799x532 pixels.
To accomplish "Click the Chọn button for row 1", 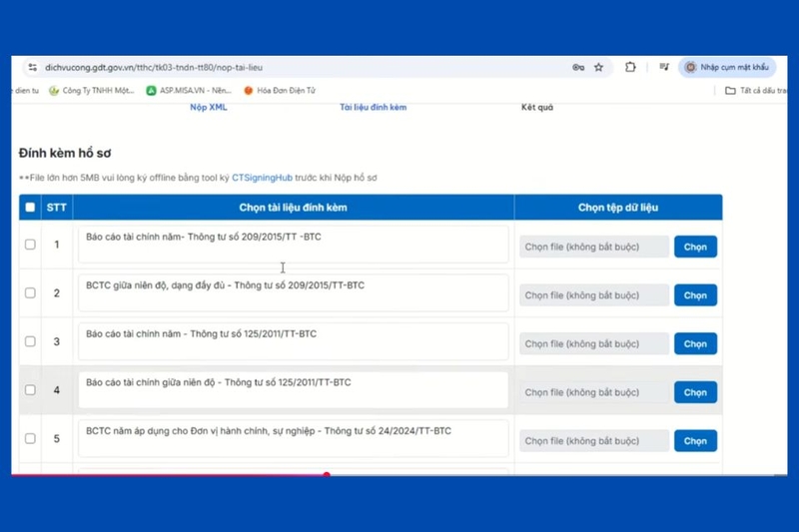I will 695,247.
